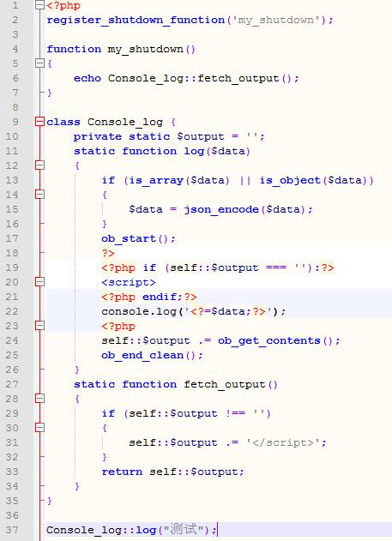Select line number 16 in the gutter

tap(12, 224)
